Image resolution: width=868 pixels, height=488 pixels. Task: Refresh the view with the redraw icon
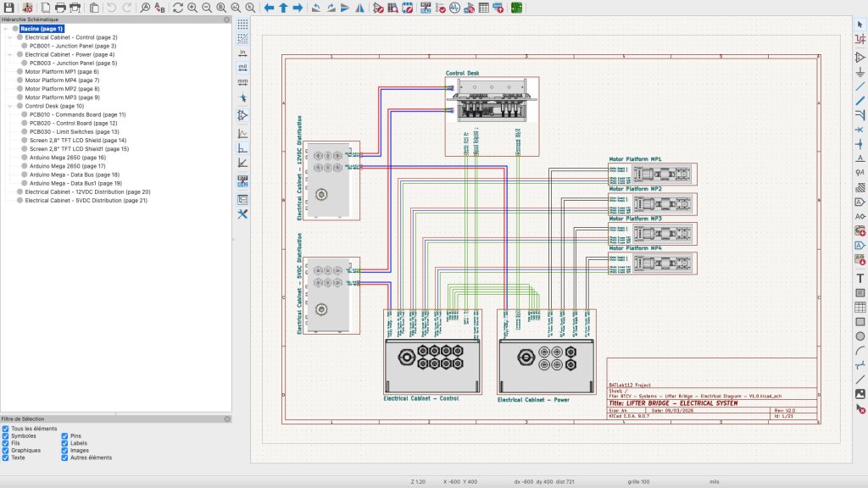click(177, 8)
